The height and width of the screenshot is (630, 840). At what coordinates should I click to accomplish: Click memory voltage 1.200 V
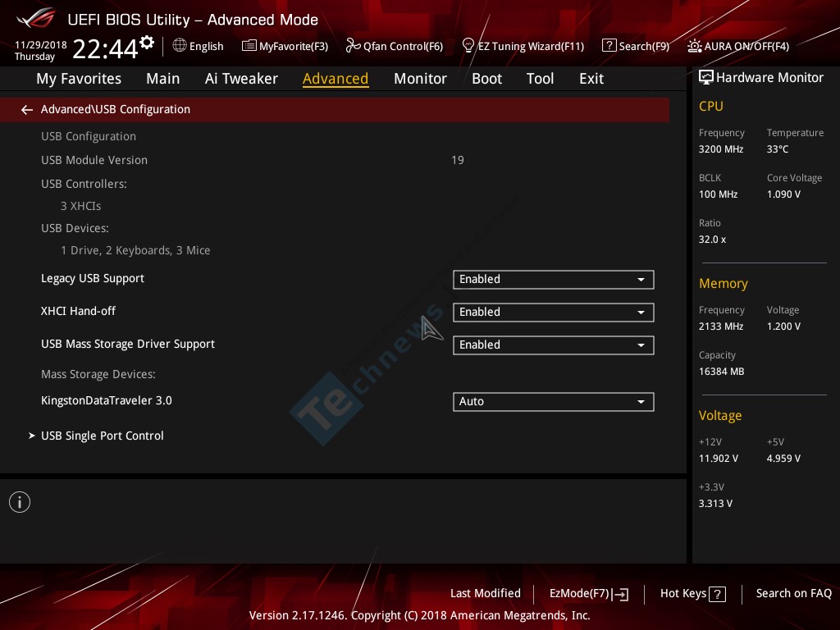(x=783, y=326)
